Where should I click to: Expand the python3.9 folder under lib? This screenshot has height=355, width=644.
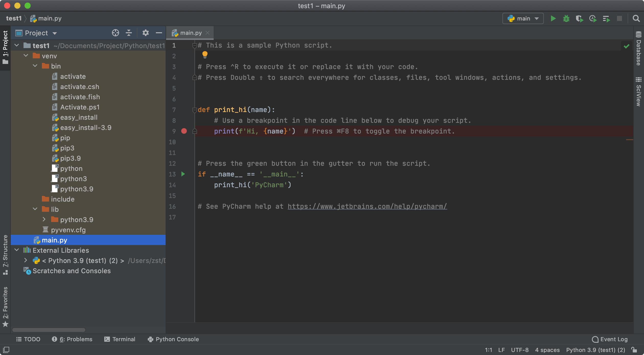click(x=44, y=219)
